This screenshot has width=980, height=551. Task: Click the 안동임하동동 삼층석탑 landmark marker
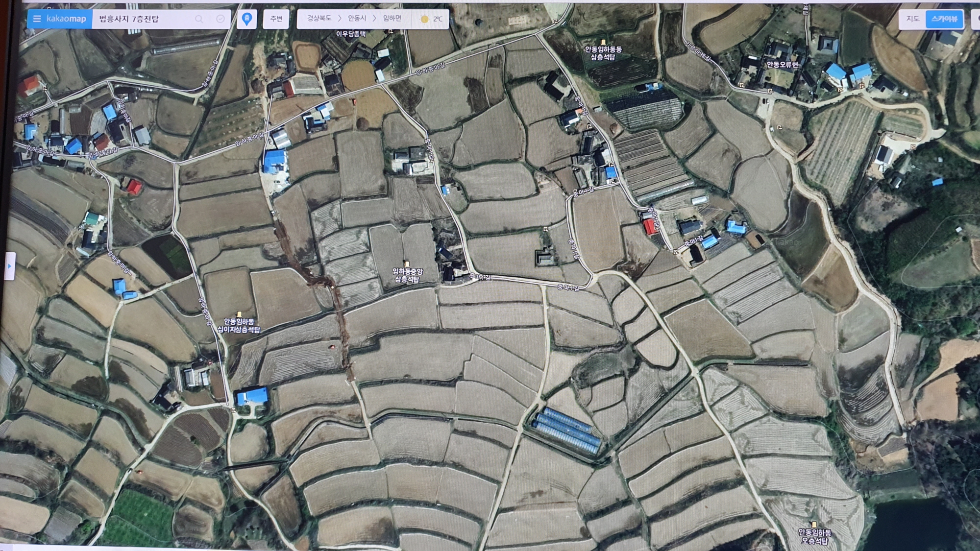(x=603, y=43)
